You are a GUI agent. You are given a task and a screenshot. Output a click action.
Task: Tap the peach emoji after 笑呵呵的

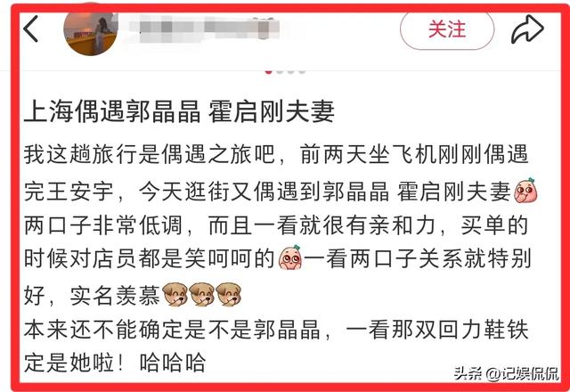290,257
